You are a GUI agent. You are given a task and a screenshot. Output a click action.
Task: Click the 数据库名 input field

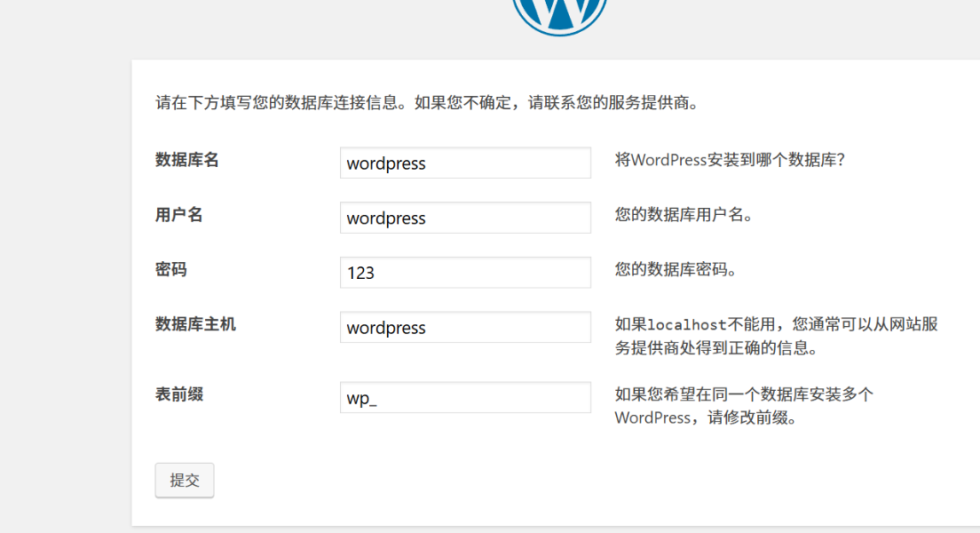point(465,163)
